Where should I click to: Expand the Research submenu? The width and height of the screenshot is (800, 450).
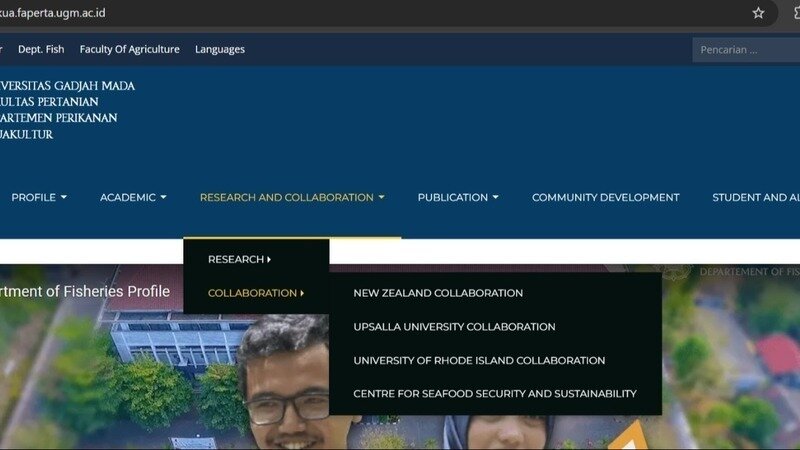click(x=239, y=259)
